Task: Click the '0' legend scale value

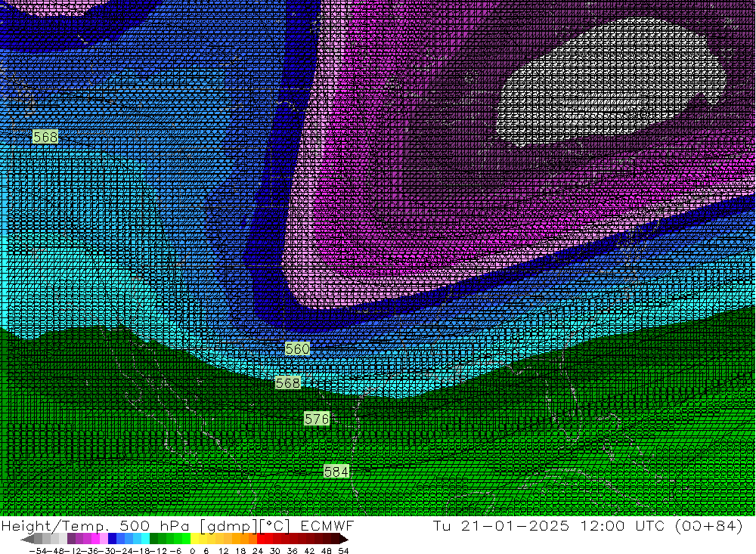Action: 192,551
